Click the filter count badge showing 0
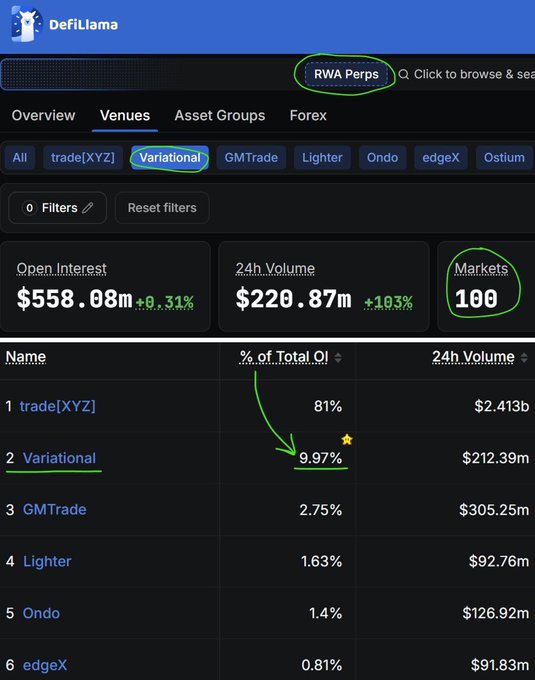Viewport: 535px width, 680px height. [29, 208]
